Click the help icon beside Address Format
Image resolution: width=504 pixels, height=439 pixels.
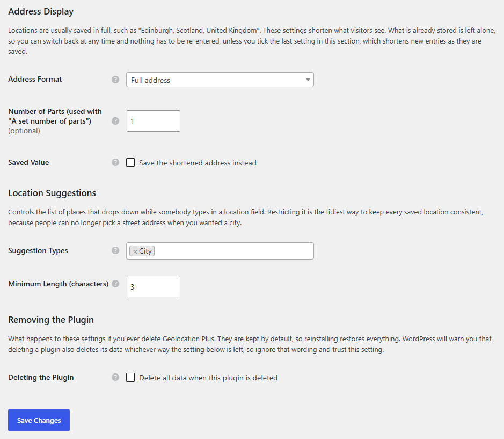point(115,80)
